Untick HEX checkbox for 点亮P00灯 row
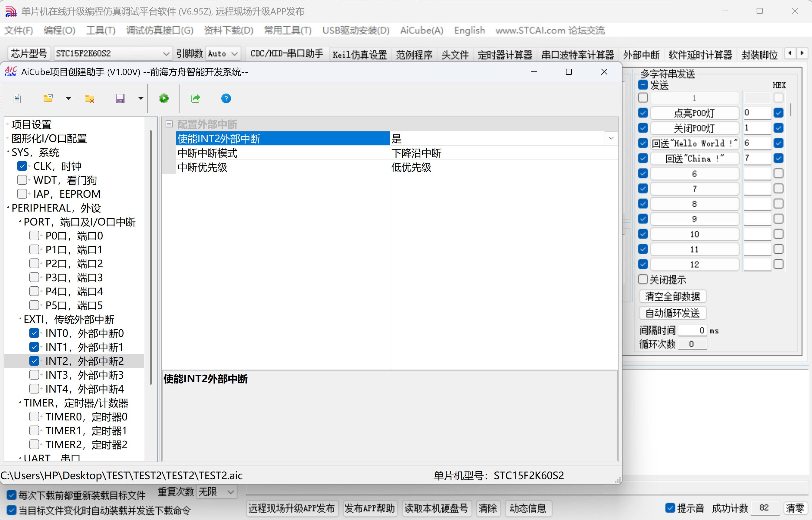 [x=779, y=113]
